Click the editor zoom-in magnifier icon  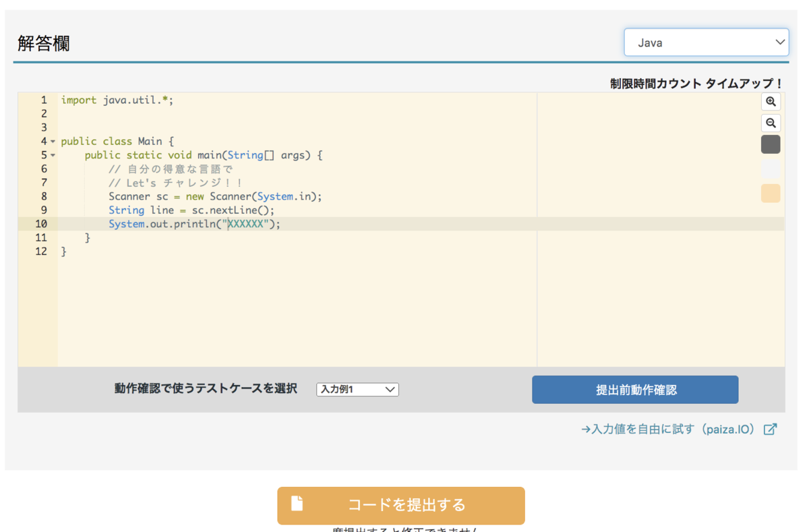point(771,102)
